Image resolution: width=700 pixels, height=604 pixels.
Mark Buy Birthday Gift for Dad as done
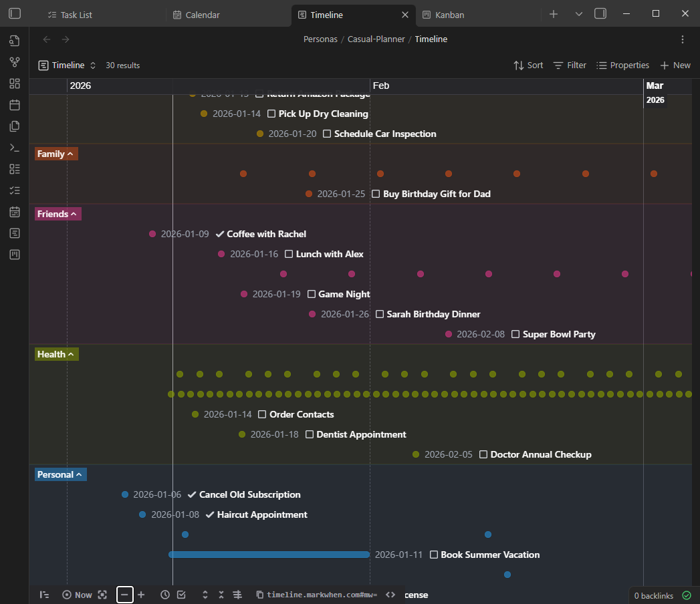[375, 194]
